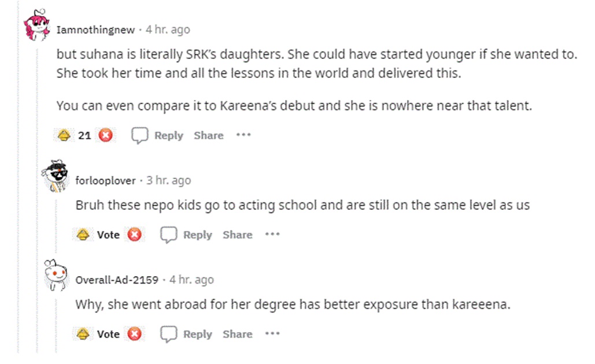
Task: Share forlooplover's comment
Action: coord(237,235)
